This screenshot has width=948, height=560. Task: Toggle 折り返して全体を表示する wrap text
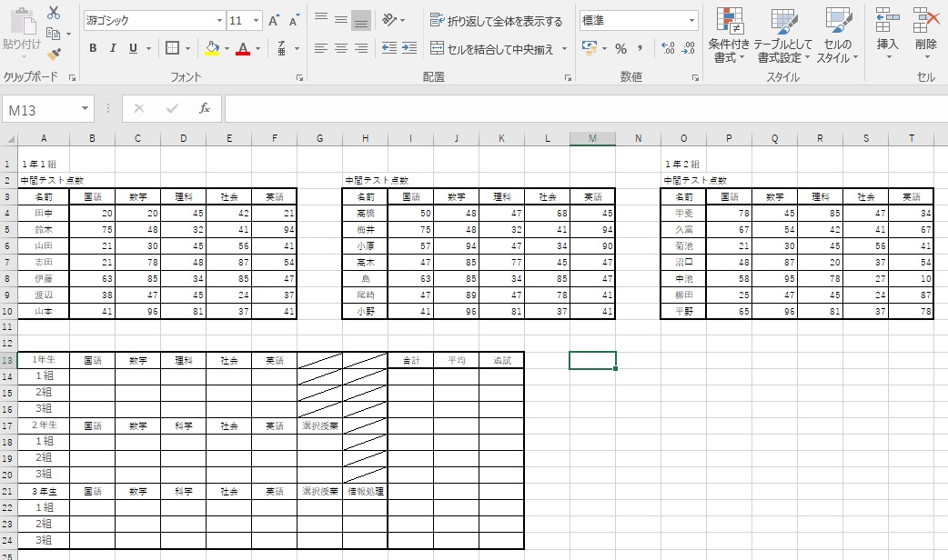495,19
